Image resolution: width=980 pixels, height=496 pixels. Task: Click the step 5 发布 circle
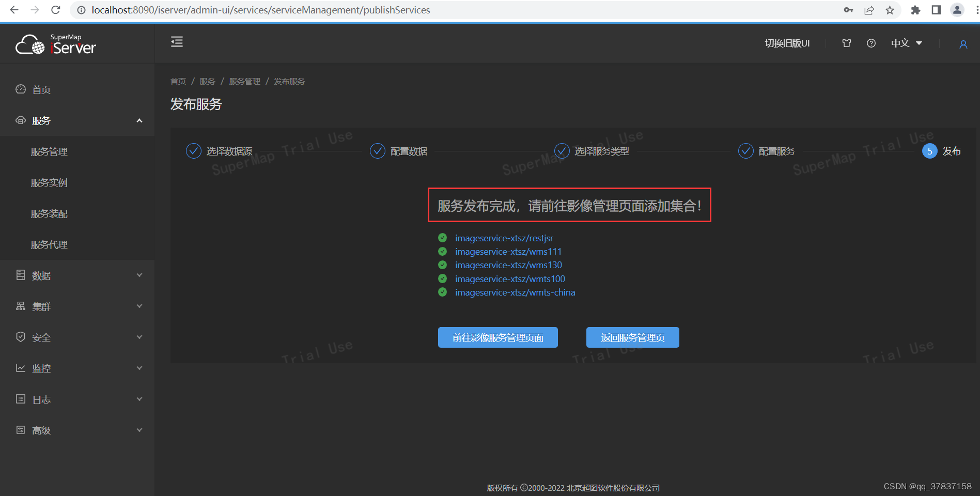(x=930, y=151)
